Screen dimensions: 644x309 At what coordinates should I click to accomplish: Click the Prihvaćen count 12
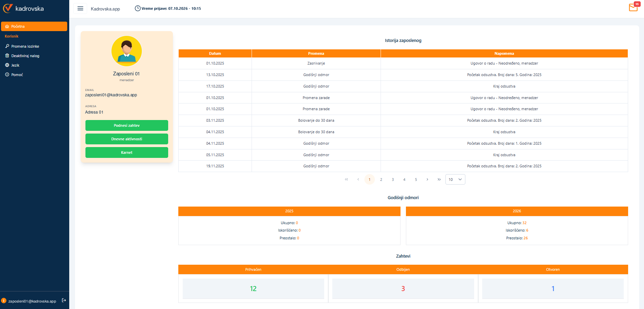[253, 289]
